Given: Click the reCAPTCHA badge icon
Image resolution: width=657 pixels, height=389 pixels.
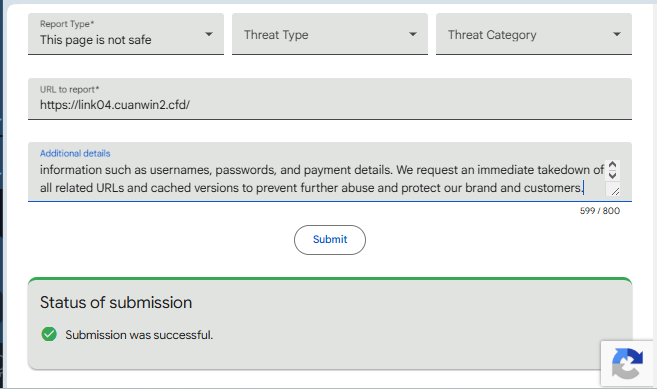Looking at the screenshot, I should pos(627,363).
